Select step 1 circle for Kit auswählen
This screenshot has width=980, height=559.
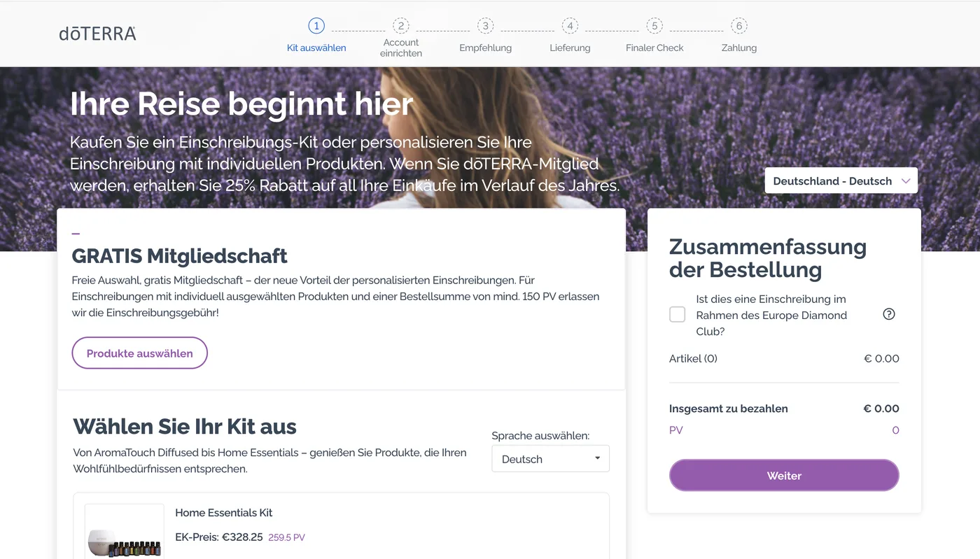(x=316, y=26)
